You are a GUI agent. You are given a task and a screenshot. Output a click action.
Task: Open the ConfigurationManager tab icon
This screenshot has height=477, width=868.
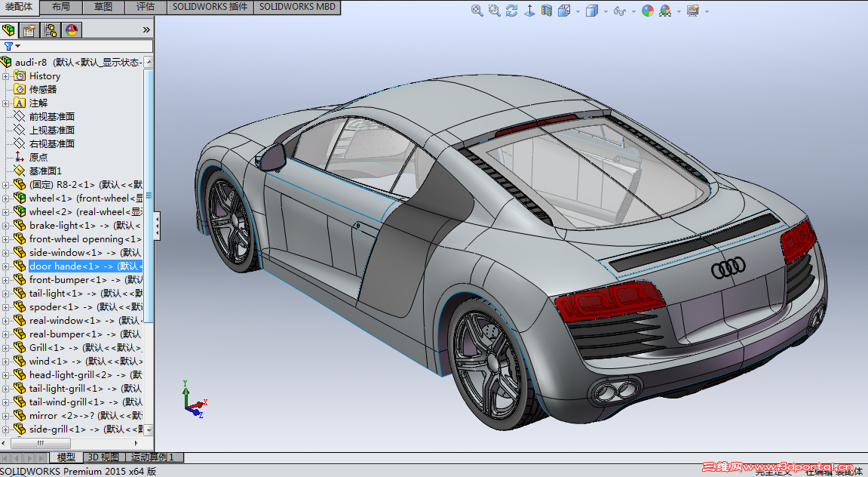pyautogui.click(x=51, y=29)
